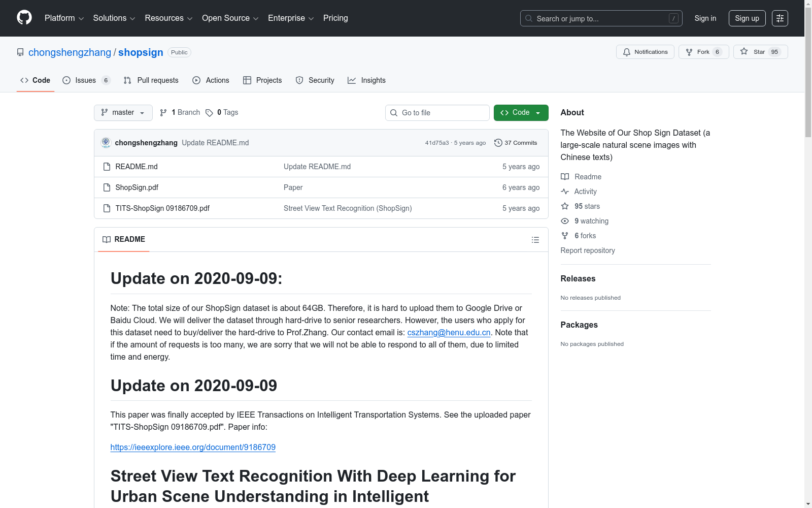Click the book icon in the README tab

click(x=107, y=240)
